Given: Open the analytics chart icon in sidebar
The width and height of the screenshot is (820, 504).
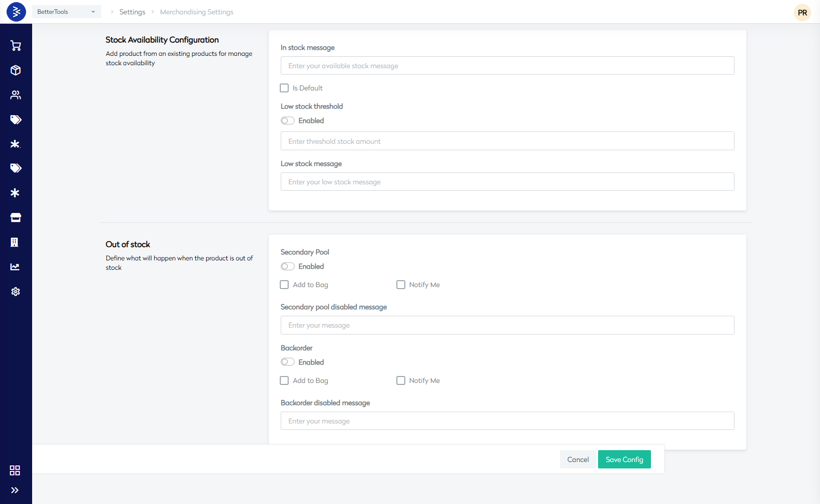Looking at the screenshot, I should pyautogui.click(x=15, y=267).
